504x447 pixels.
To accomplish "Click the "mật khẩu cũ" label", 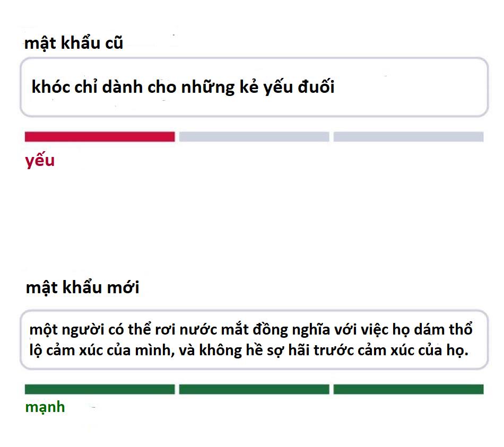I will click(74, 43).
